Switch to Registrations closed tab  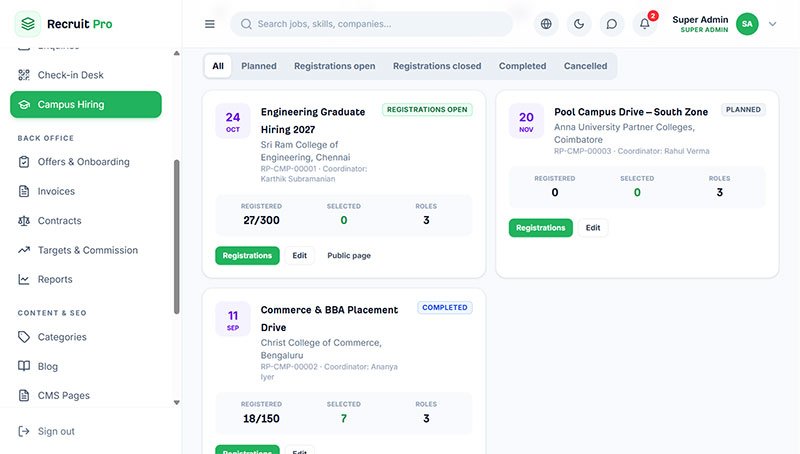[437, 66]
